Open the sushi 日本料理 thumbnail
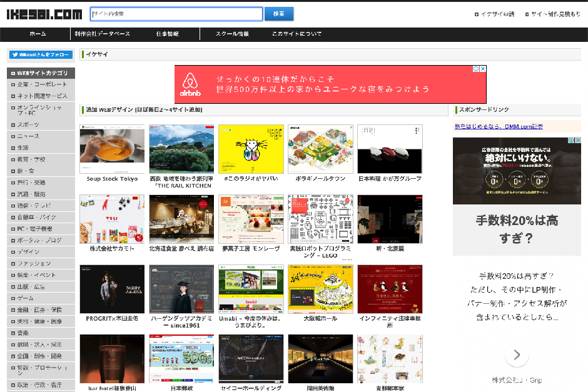The width and height of the screenshot is (588, 392). [390, 149]
